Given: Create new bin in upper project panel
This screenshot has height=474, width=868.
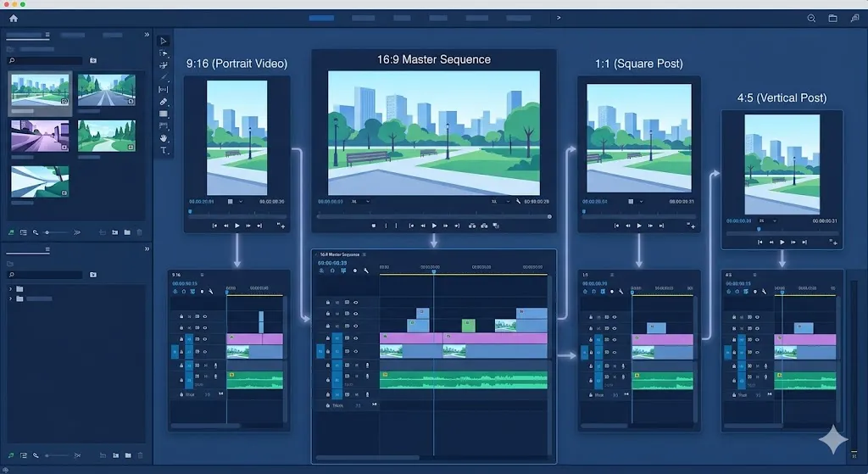Looking at the screenshot, I should coord(127,232).
